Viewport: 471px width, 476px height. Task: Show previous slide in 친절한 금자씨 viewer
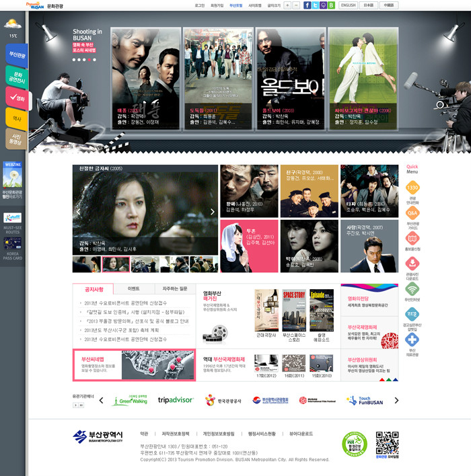pyautogui.click(x=79, y=212)
